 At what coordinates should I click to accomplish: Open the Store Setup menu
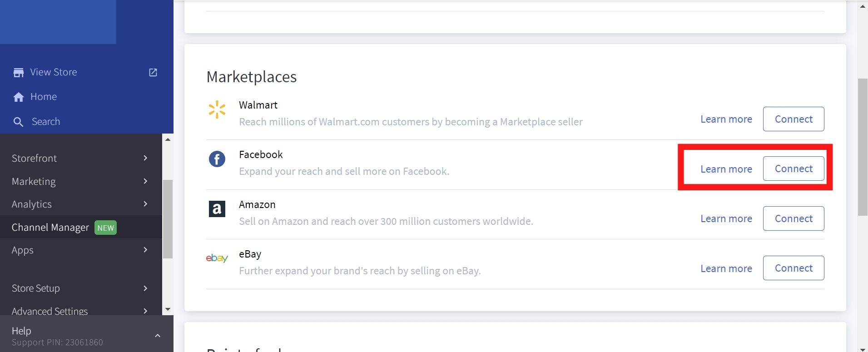tap(35, 288)
